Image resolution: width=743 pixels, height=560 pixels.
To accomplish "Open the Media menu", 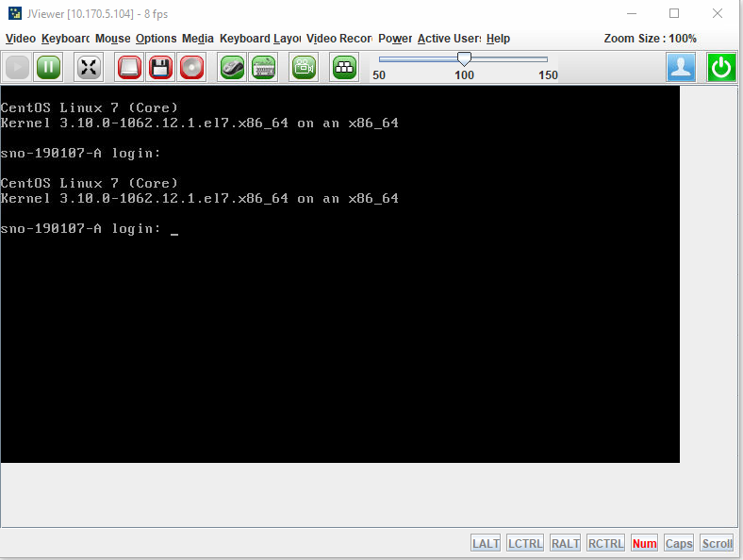I will pyautogui.click(x=198, y=39).
